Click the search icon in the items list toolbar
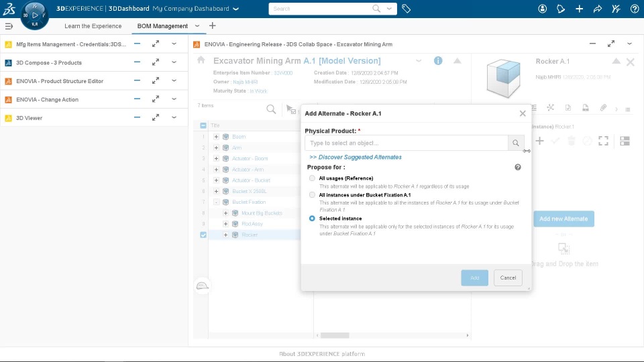The image size is (644, 362). [271, 109]
